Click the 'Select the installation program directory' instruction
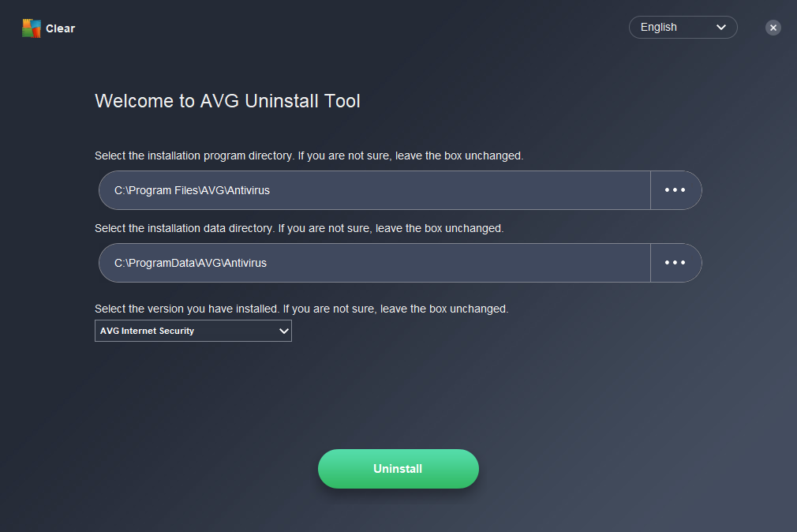This screenshot has width=797, height=532. (x=309, y=155)
